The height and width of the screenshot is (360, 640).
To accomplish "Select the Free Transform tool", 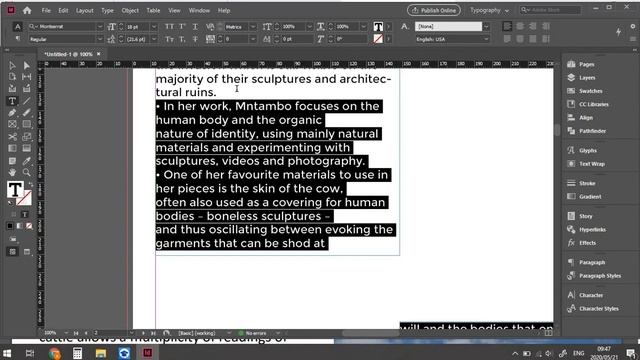I will (x=27, y=137).
